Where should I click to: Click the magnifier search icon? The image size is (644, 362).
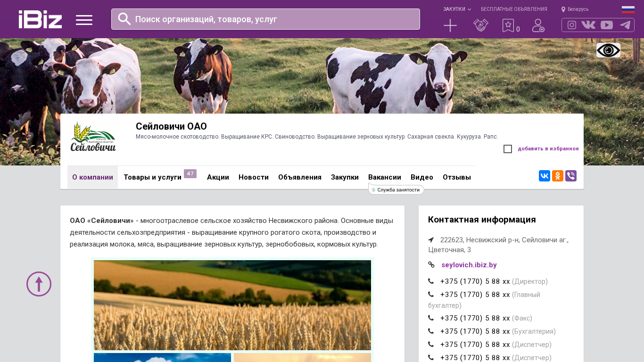(124, 19)
